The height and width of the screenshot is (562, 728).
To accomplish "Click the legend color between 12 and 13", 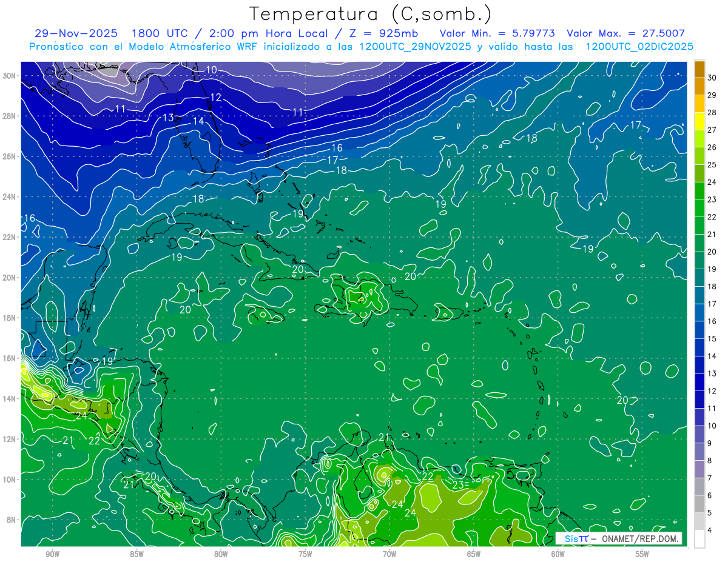I will 699,383.
